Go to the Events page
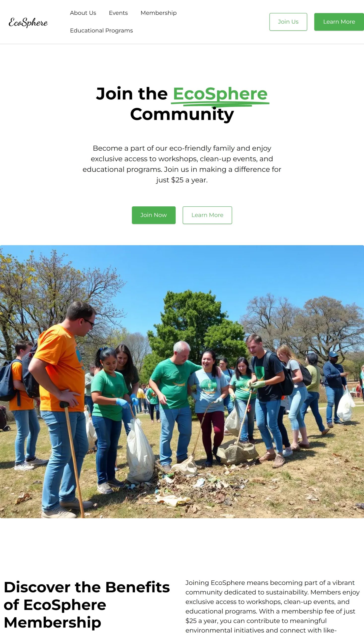 point(118,13)
